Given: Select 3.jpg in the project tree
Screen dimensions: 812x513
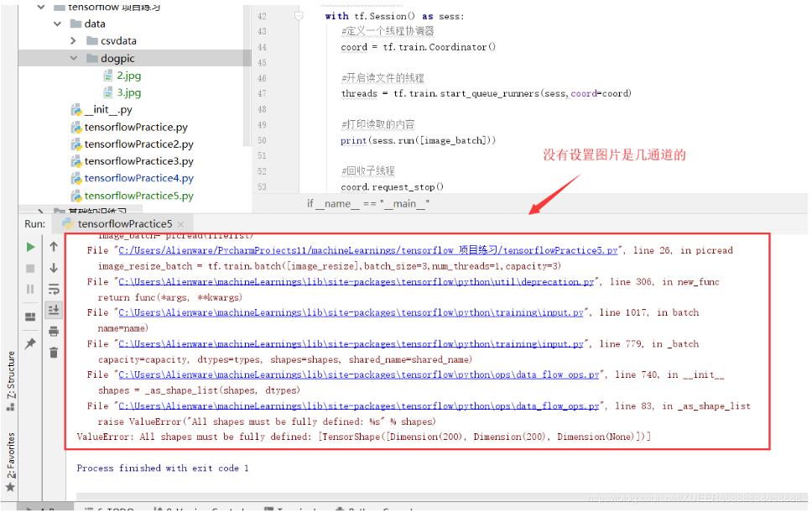Looking at the screenshot, I should (129, 92).
